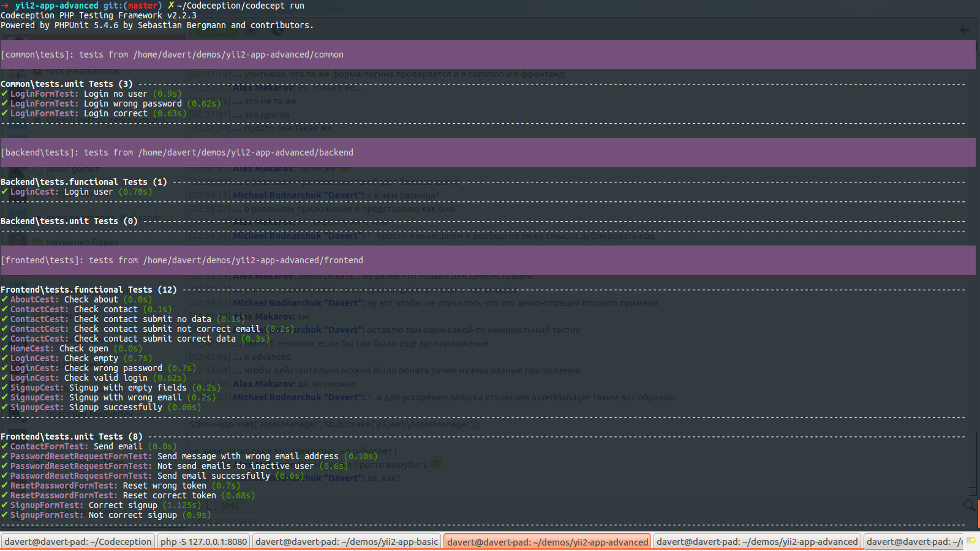This screenshot has width=980, height=551.
Task: Click the new tab star icon
Action: point(972,541)
